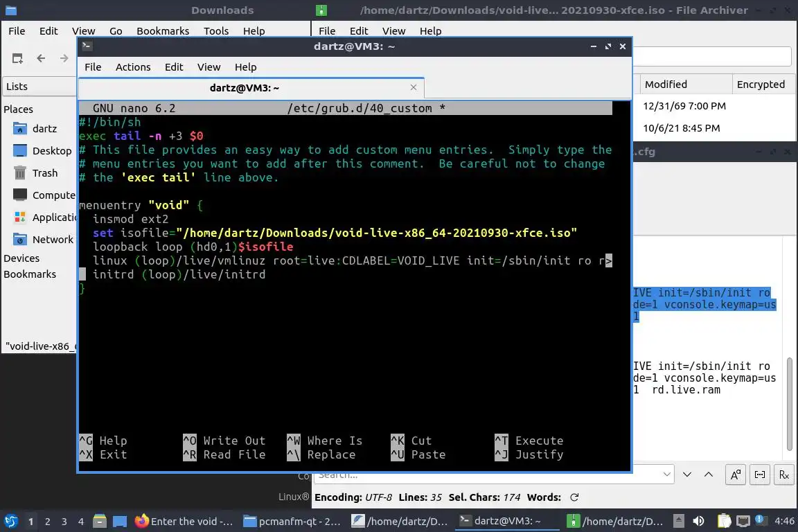Sort archive by Encrypted column

pos(763,84)
